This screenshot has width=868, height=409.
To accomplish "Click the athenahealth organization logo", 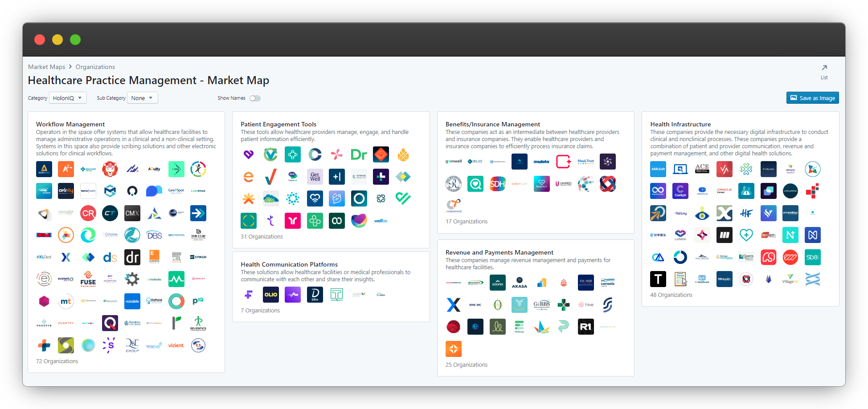I will coord(790,169).
